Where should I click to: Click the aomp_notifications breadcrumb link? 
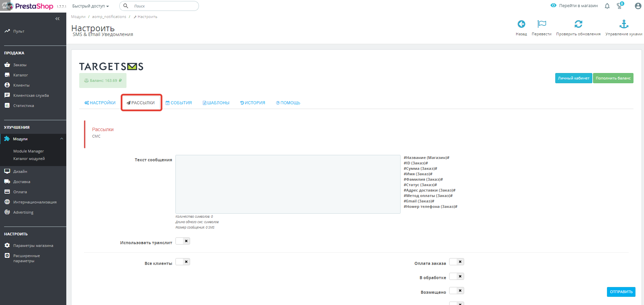[109, 17]
